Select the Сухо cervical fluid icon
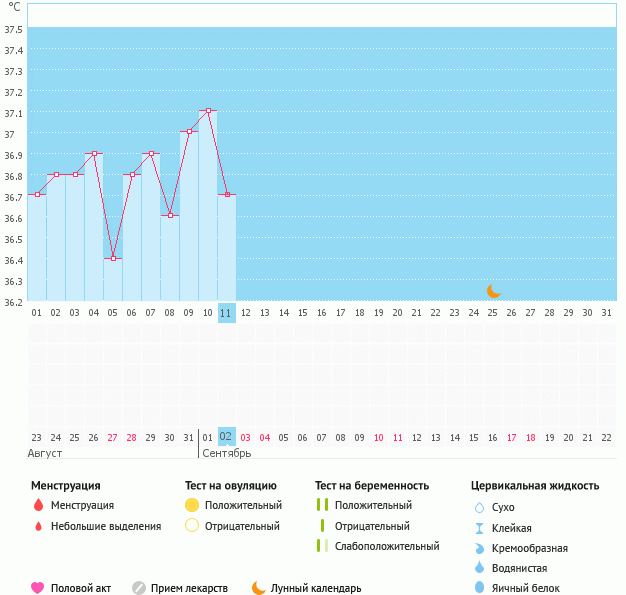 coord(479,507)
